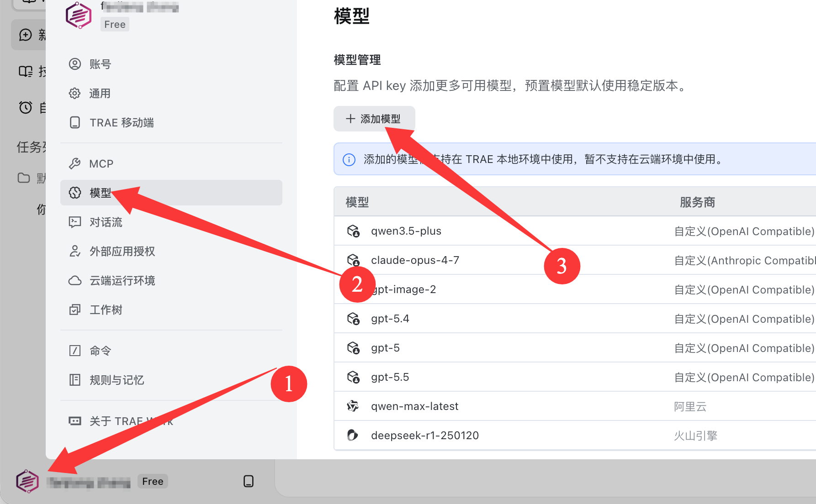Image resolution: width=816 pixels, height=504 pixels.
Task: Click the Free badge under the profile name
Action: (x=115, y=24)
